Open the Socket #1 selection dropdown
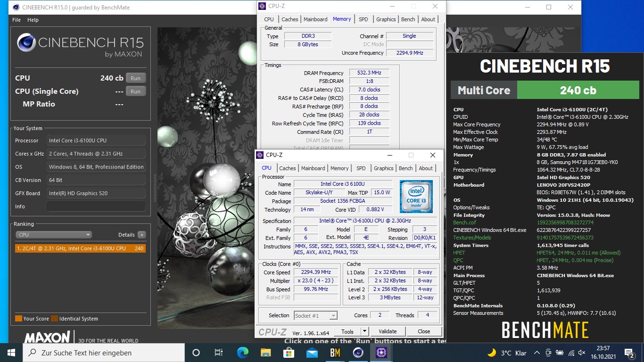644x362 pixels. click(315, 316)
